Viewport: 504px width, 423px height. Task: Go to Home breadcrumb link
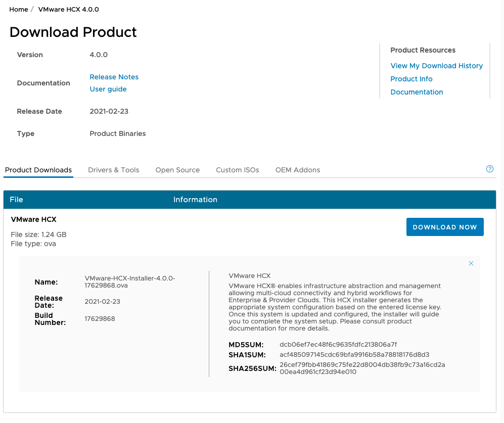coord(19,10)
